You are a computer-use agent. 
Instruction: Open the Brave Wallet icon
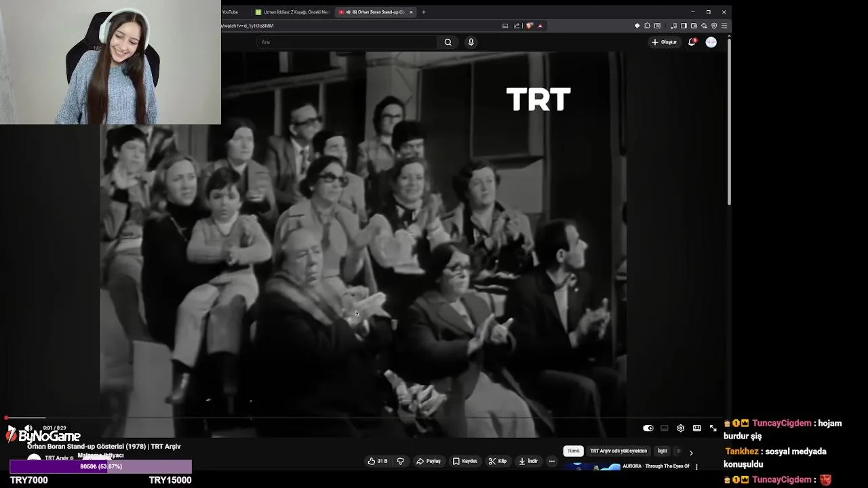coord(694,26)
